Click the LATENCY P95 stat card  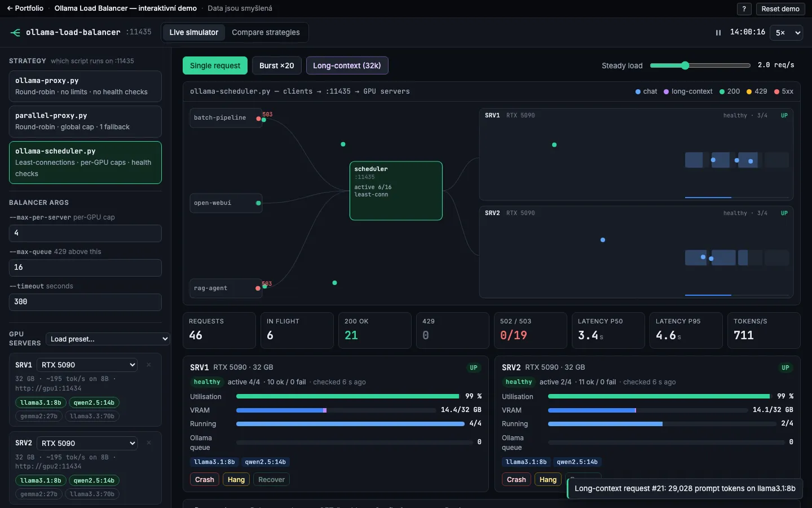click(686, 330)
